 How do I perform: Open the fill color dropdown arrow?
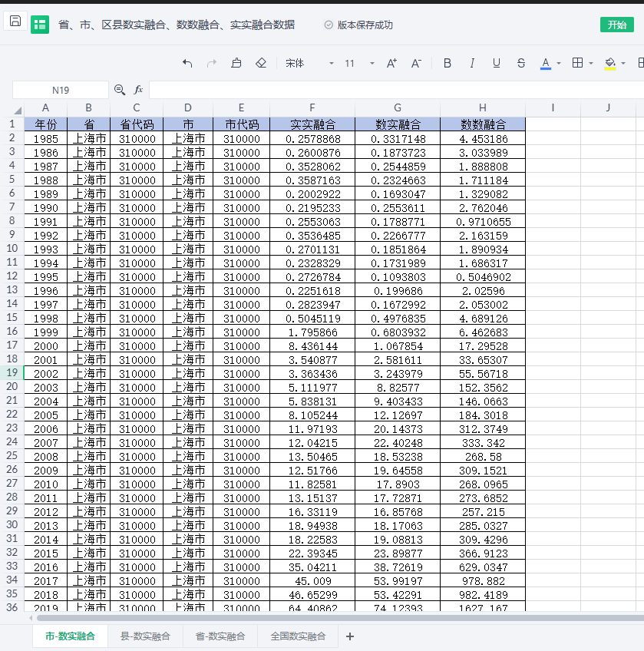coord(623,64)
